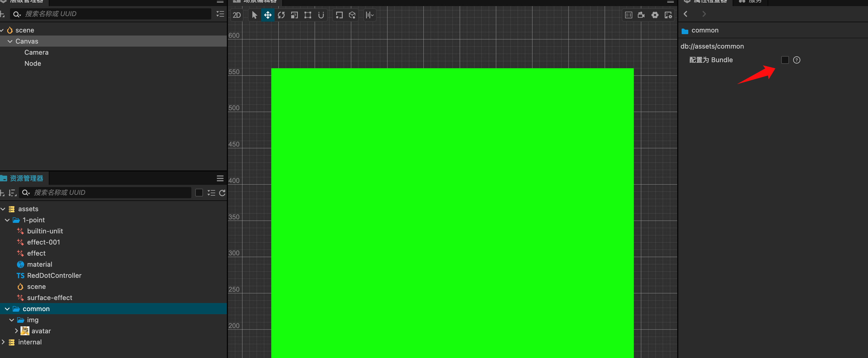Toggle the asset search filter checkbox

tap(199, 193)
